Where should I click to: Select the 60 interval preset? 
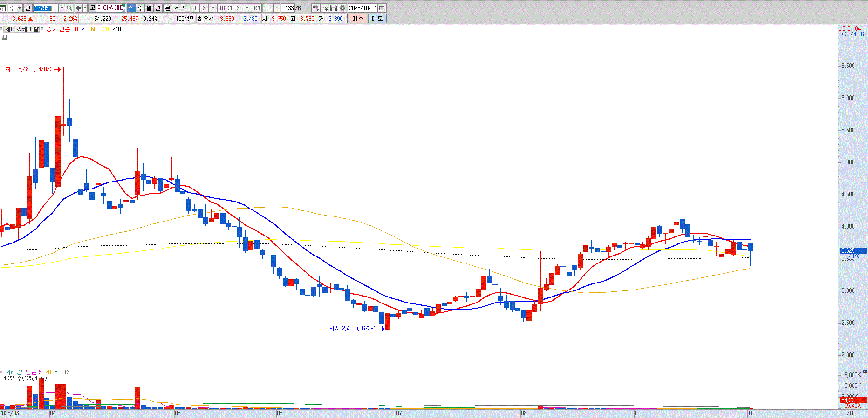[x=248, y=8]
